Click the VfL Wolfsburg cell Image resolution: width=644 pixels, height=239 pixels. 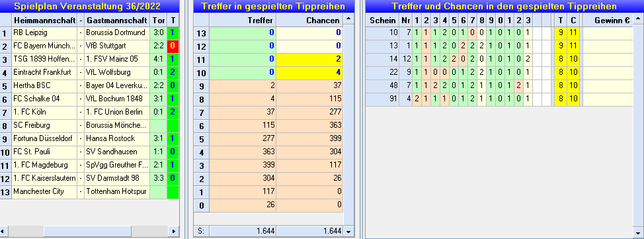coord(117,72)
